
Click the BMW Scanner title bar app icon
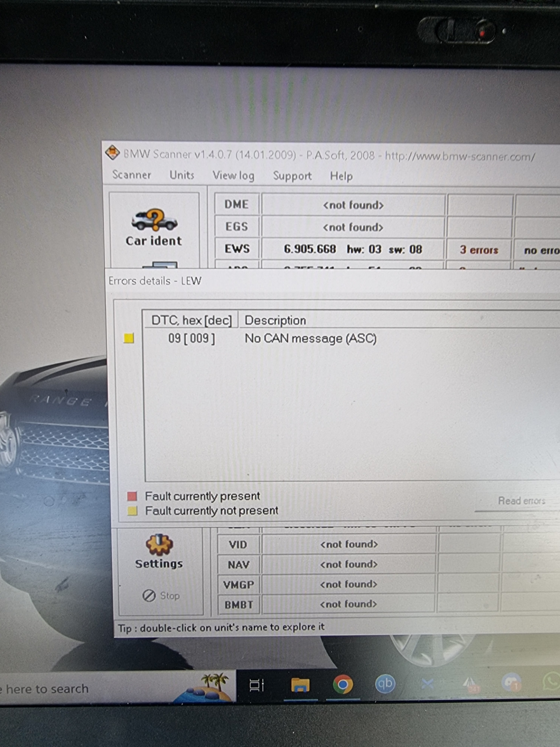112,153
